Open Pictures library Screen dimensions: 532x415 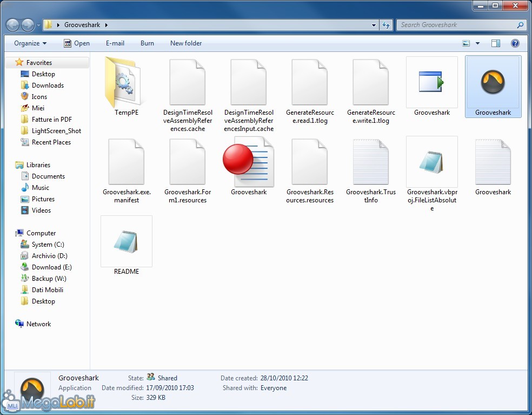(43, 199)
